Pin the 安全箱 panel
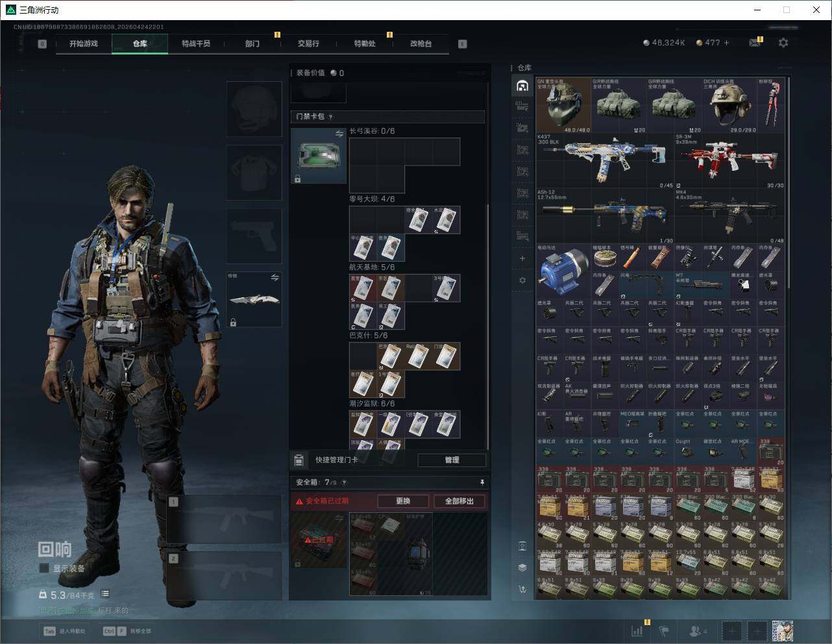The height and width of the screenshot is (644, 832). [x=482, y=482]
